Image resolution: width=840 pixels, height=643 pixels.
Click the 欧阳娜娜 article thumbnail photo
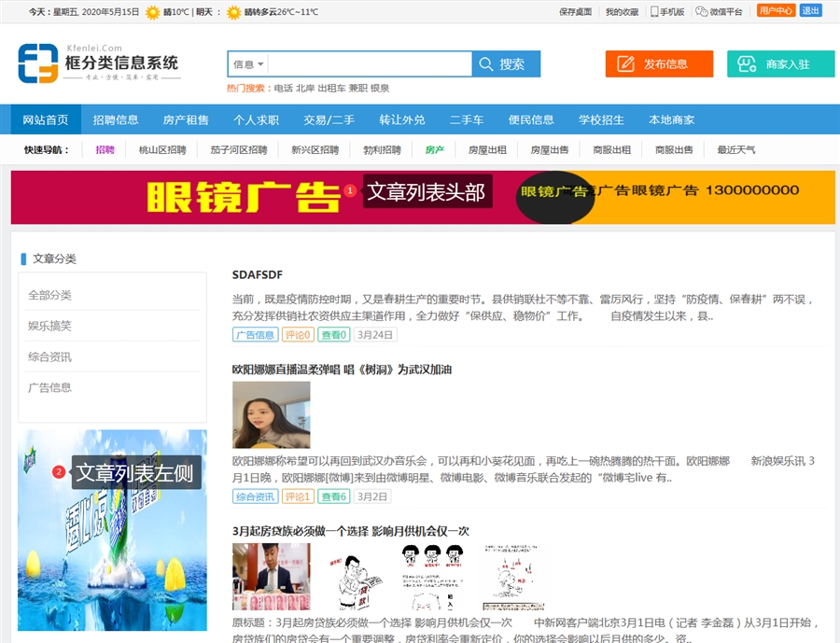[271, 414]
